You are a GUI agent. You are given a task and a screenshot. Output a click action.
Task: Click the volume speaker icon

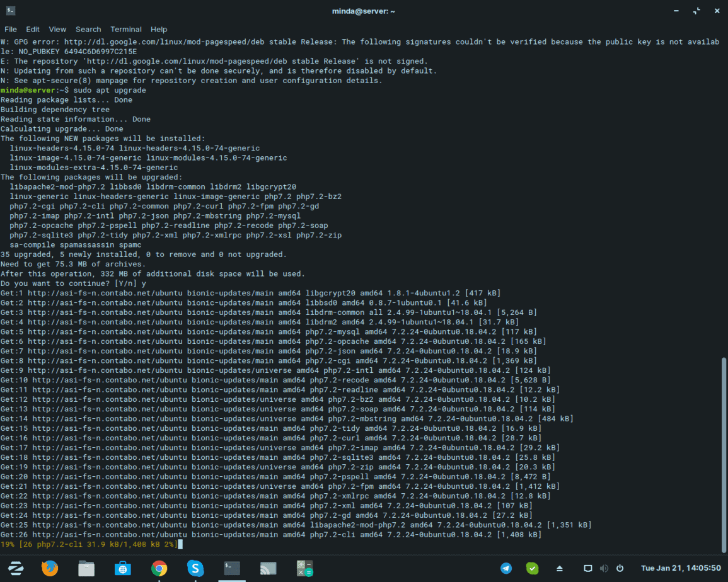[604, 569]
